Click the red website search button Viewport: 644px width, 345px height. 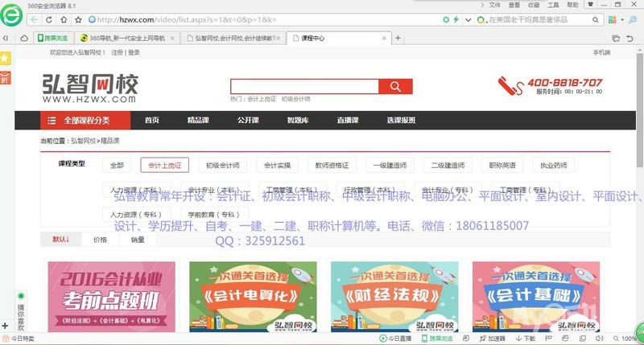395,87
